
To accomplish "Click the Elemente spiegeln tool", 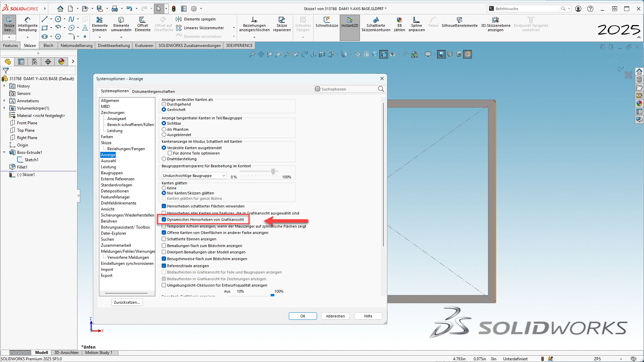I will click(x=196, y=19).
